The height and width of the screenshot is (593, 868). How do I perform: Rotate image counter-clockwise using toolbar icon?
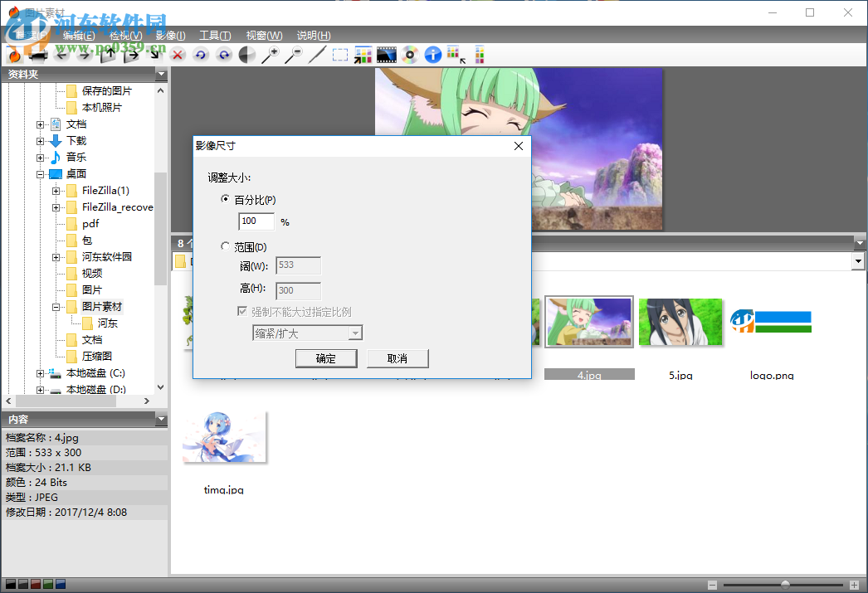(200, 55)
